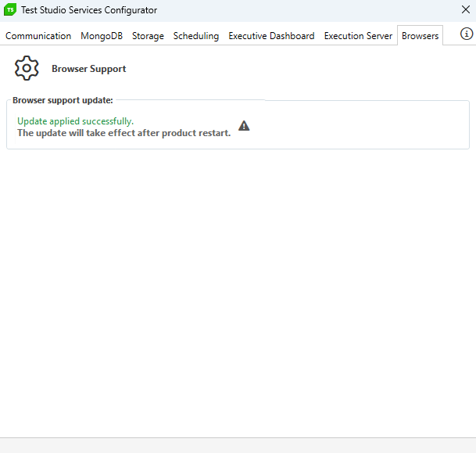Screen dimensions: 476x453
Task: Open the Communication tab
Action: (38, 36)
